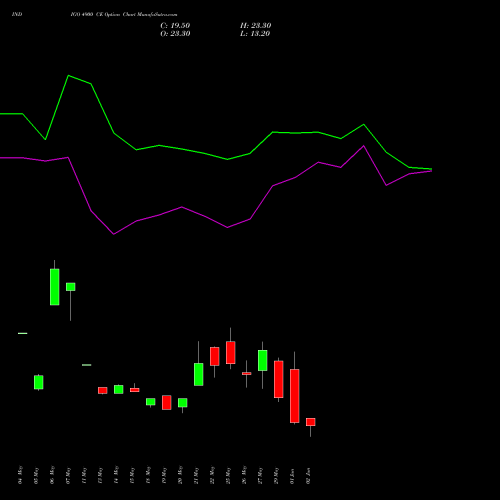
Task: Click the 26 May date label
Action: pyautogui.click(x=244, y=475)
